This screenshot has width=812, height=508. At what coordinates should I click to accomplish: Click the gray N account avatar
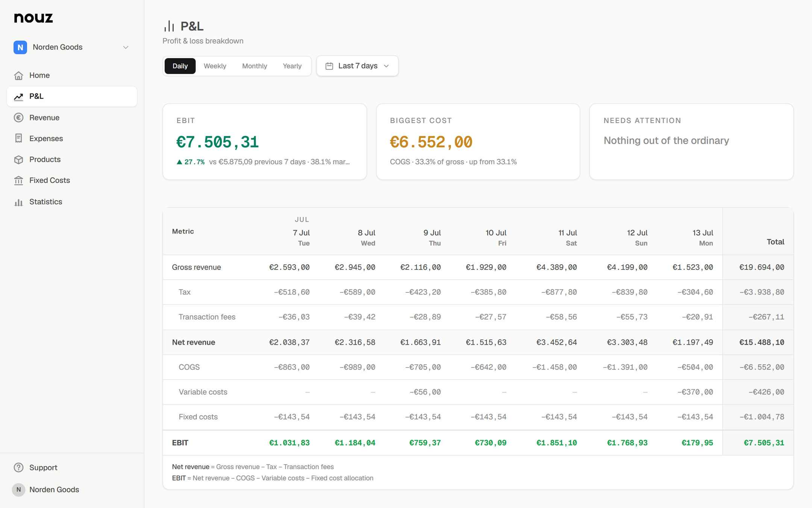(18, 490)
